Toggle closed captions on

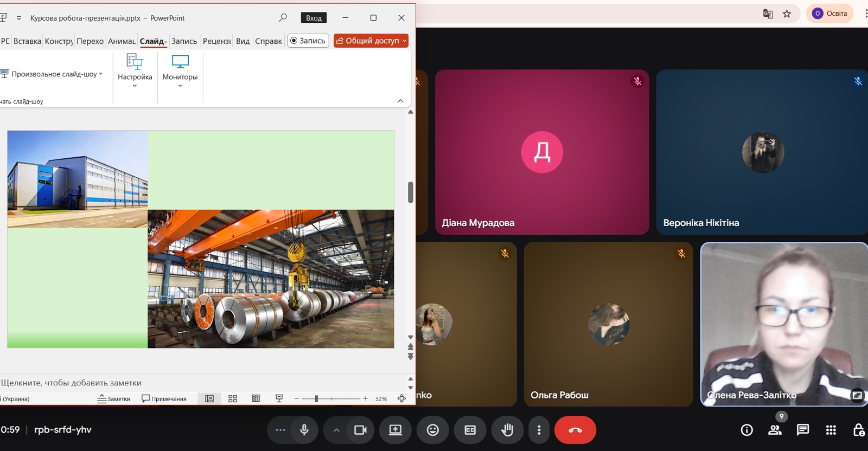point(470,430)
